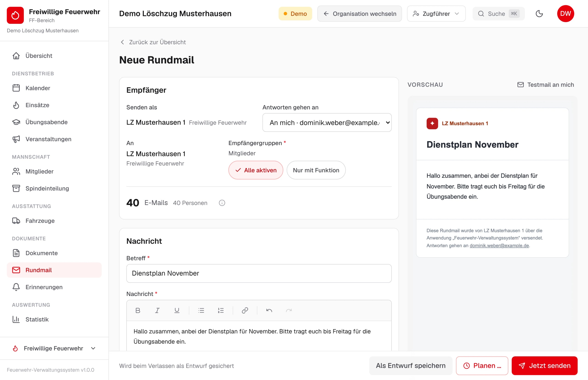Save via Als Entwurf speichern

coord(410,366)
